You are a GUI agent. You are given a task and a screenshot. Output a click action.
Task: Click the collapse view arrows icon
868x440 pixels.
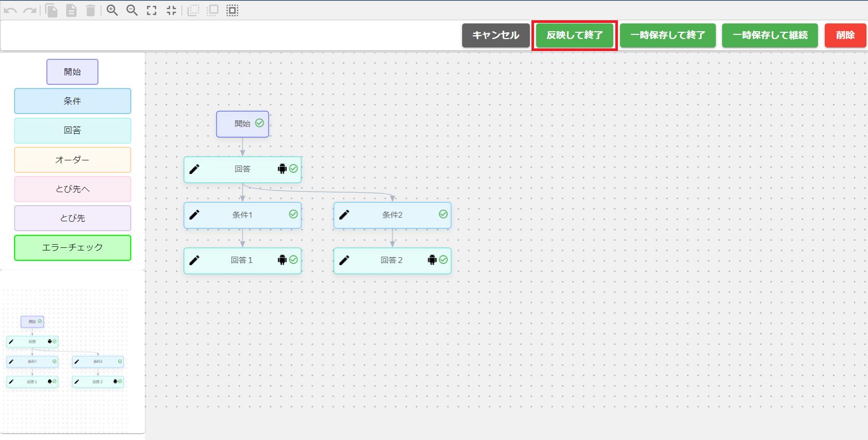click(171, 10)
